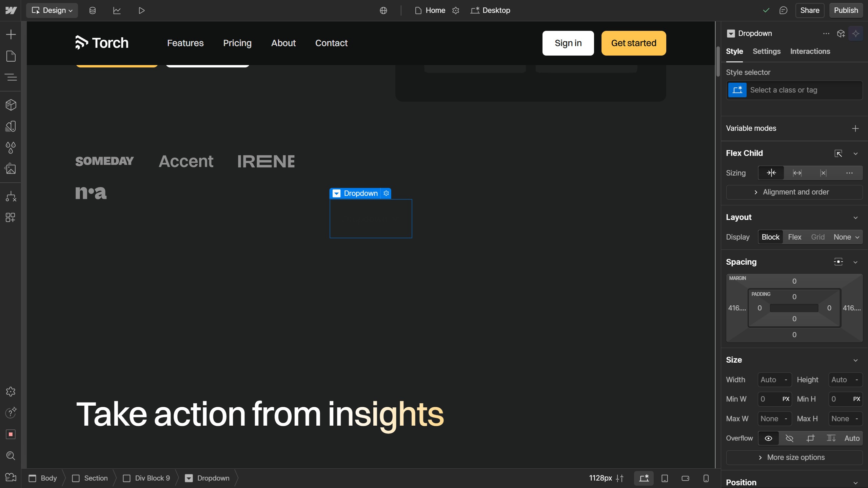Viewport: 868px width, 488px height.
Task: Open the Pages panel
Action: [11, 56]
